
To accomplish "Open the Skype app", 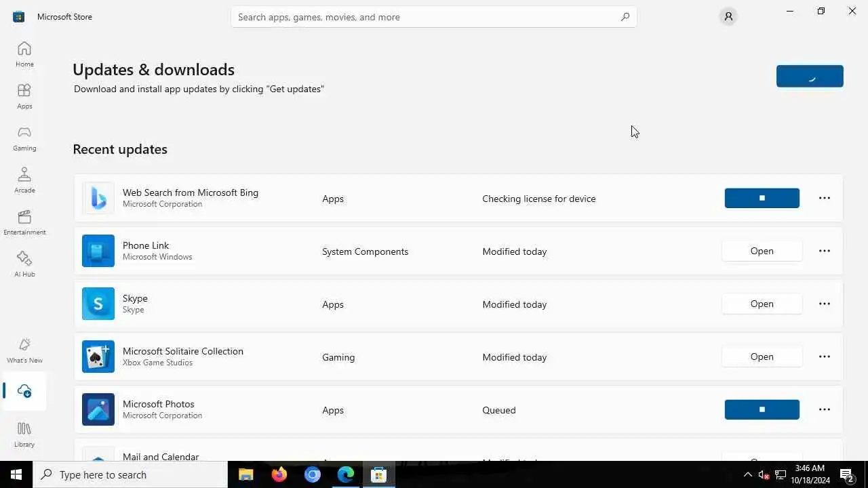I will 762,304.
